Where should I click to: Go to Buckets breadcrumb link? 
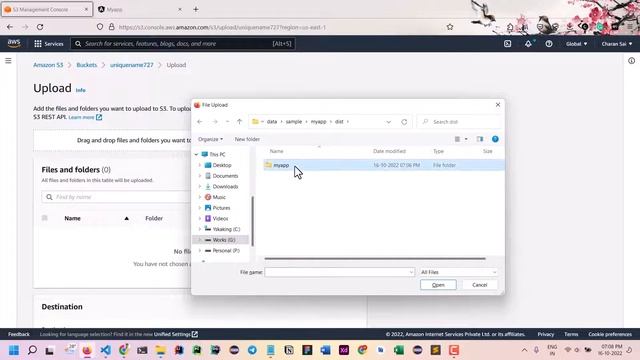point(87,65)
